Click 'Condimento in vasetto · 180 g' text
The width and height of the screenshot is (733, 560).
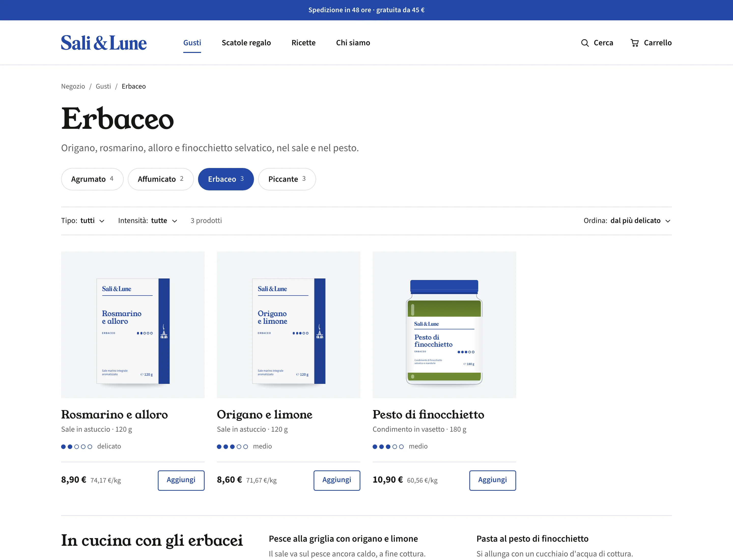[x=419, y=429]
